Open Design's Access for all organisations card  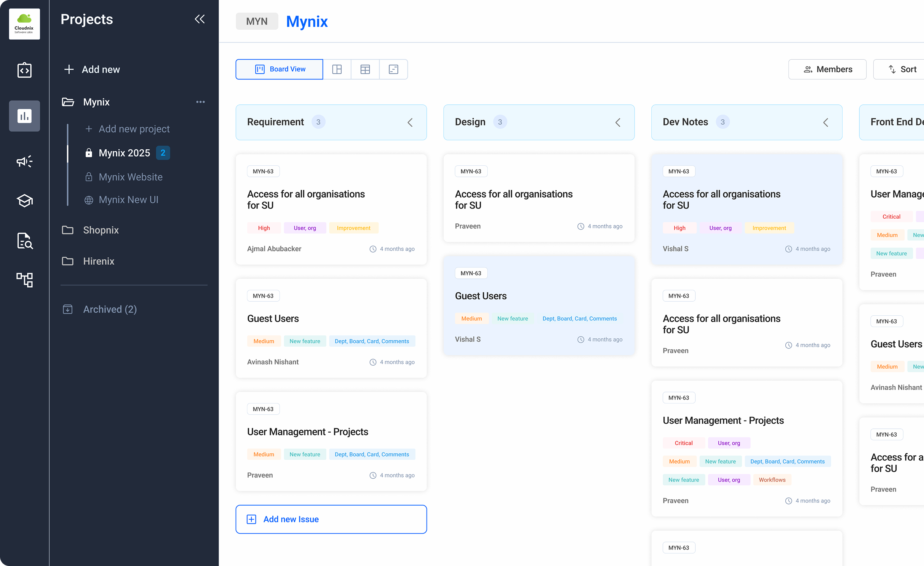click(539, 198)
